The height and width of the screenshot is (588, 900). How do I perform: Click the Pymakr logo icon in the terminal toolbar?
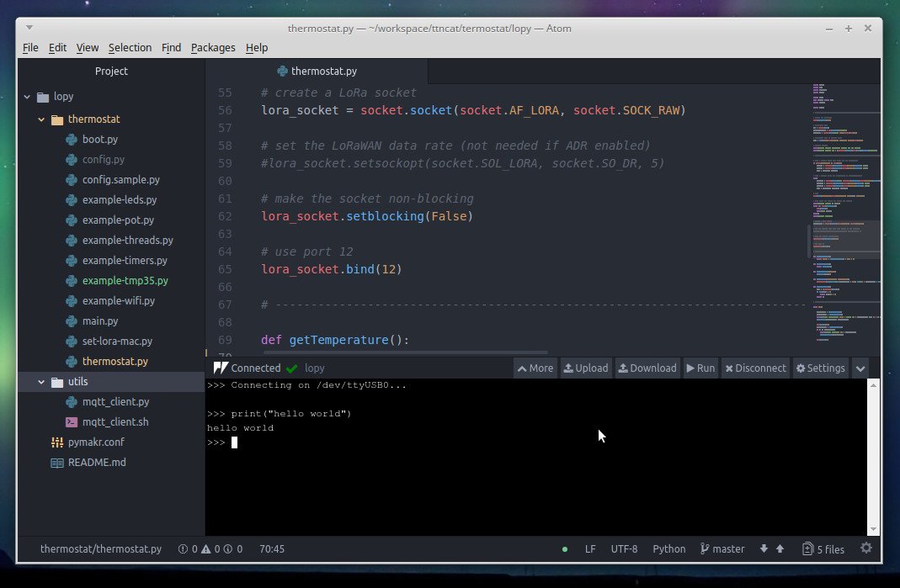pyautogui.click(x=221, y=368)
